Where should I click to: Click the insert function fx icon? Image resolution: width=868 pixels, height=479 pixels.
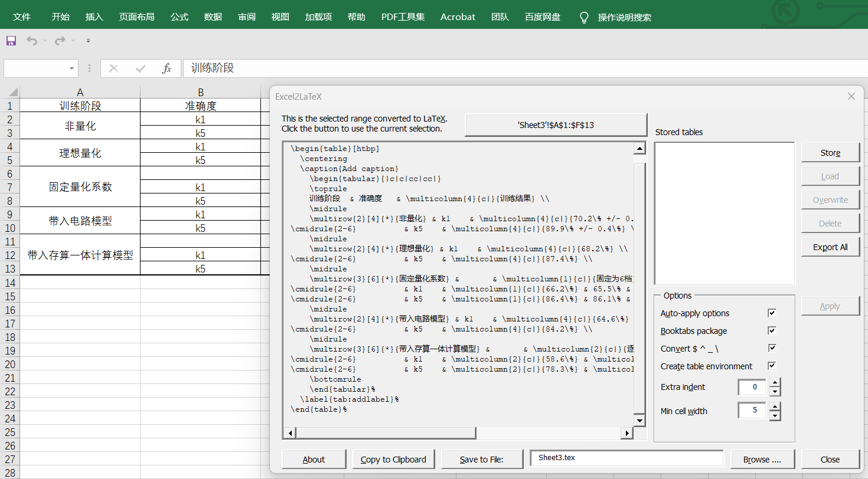[x=167, y=68]
